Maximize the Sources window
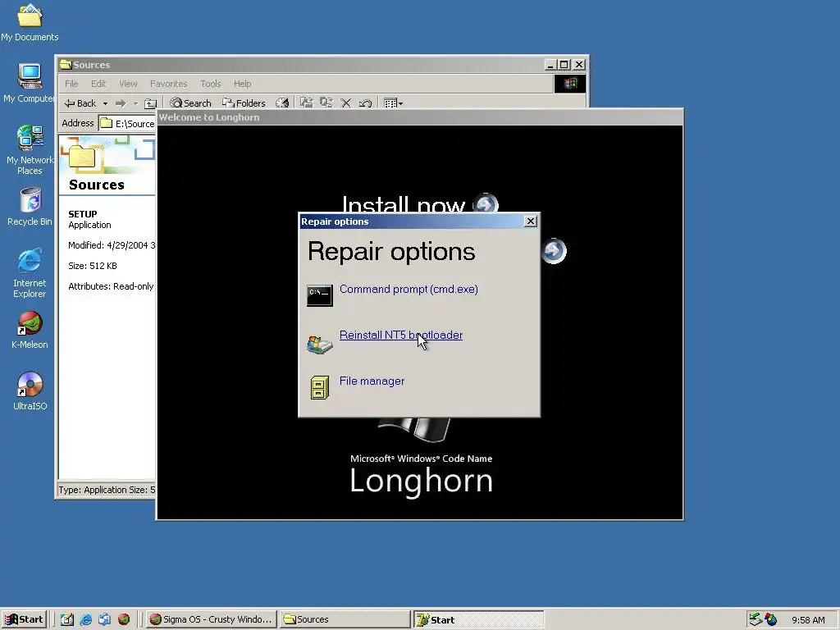This screenshot has width=840, height=630. (564, 65)
